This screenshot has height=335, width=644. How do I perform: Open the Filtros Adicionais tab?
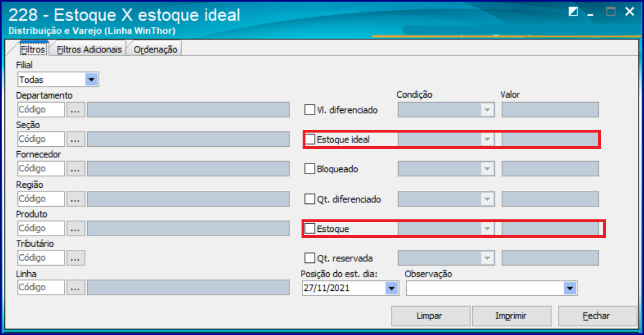(89, 49)
